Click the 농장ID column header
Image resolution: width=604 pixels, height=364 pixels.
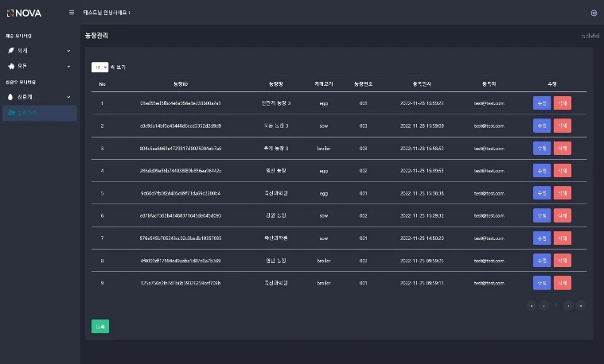[x=181, y=84]
